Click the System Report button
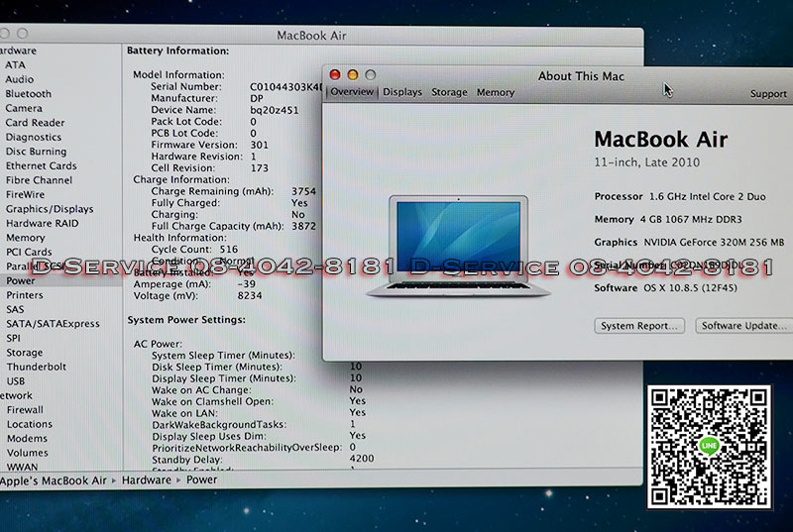The image size is (793, 532). point(639,326)
